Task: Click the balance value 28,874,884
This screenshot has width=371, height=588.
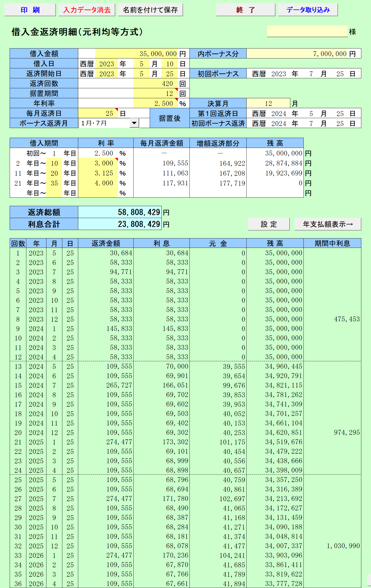Action: (284, 163)
